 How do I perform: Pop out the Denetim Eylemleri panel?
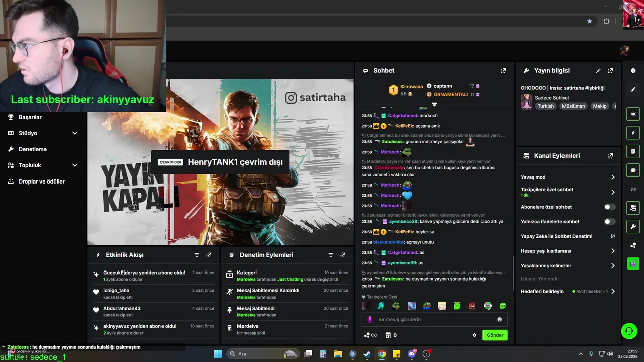click(x=343, y=255)
